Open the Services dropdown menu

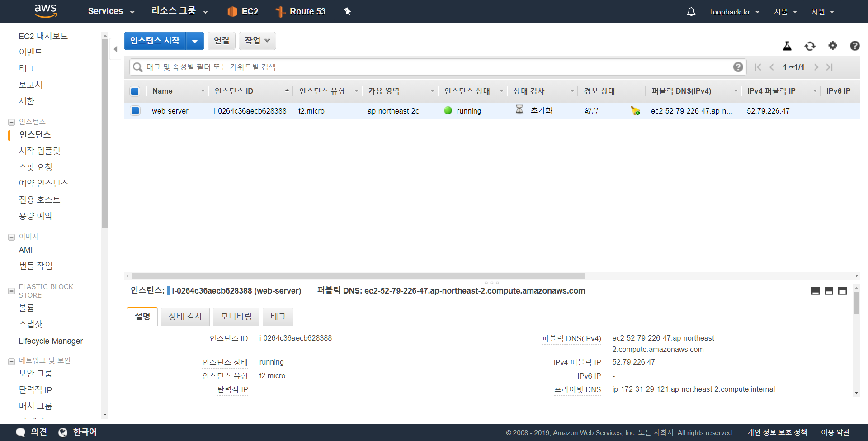tap(111, 11)
